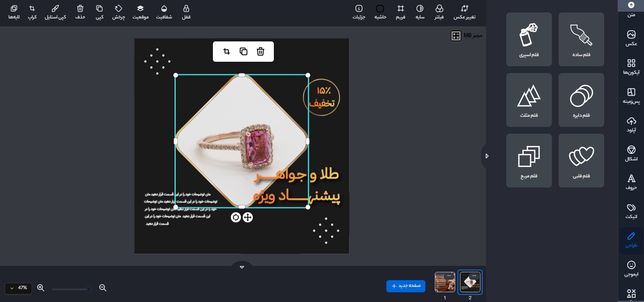
Task: Select the Simple pen (قلم ساده)
Action: point(581,39)
